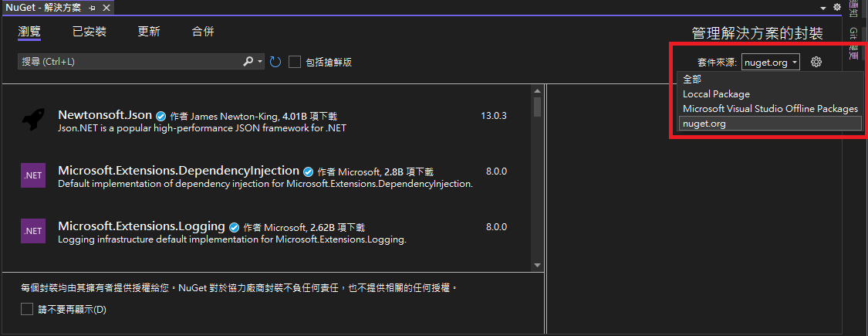The width and height of the screenshot is (868, 336).
Task: Click the search magnifier icon
Action: click(x=248, y=62)
